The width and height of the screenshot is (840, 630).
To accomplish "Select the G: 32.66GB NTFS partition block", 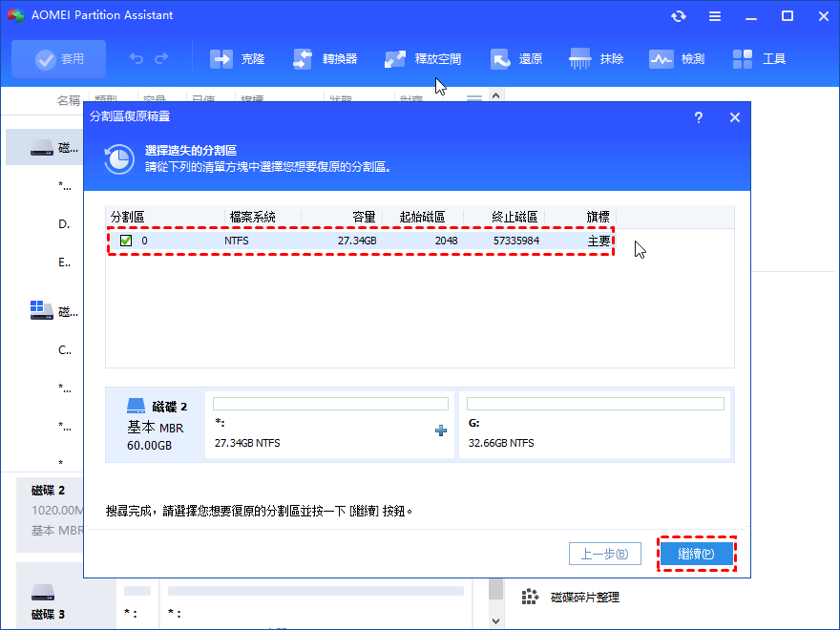I will coord(595,425).
